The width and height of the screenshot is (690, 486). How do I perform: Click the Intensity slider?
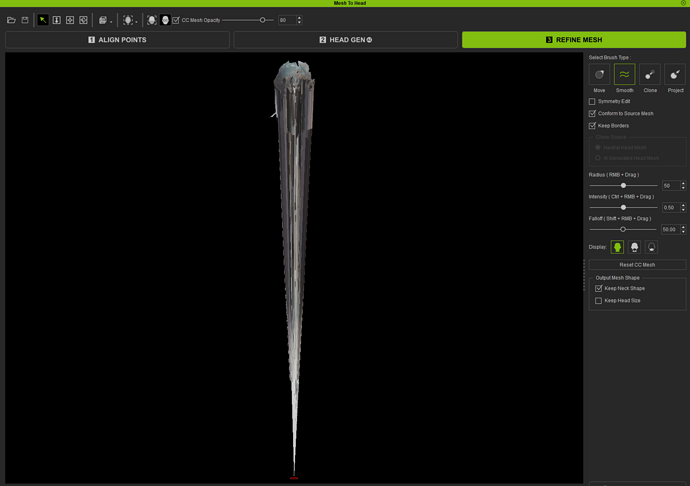[623, 207]
